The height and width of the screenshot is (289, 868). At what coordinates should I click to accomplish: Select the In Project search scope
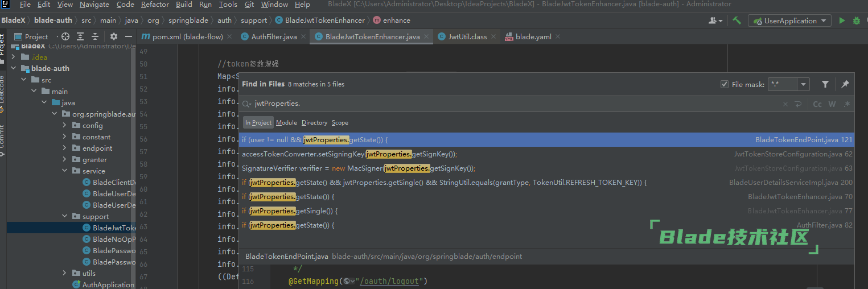258,122
